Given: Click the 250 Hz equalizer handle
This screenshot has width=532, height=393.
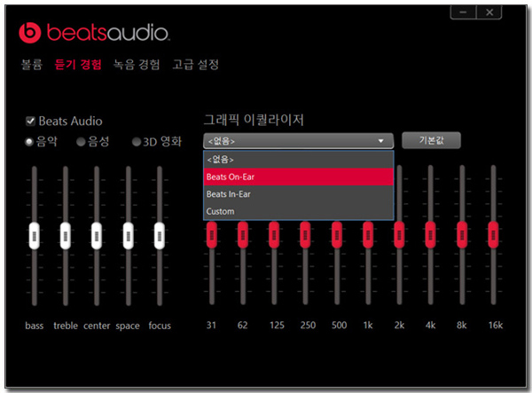Looking at the screenshot, I should [305, 234].
